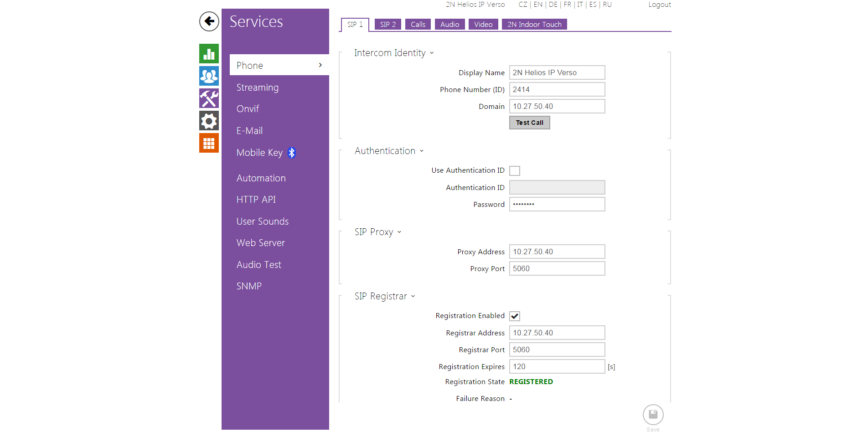Viewport: 868px width, 437px height.
Task: Click the Phone Number (ID) field
Action: tap(557, 90)
